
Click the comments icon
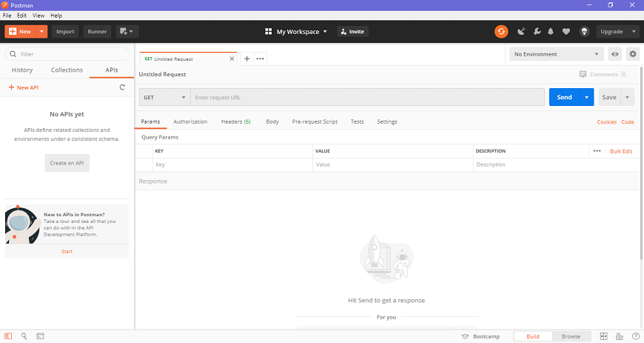583,74
